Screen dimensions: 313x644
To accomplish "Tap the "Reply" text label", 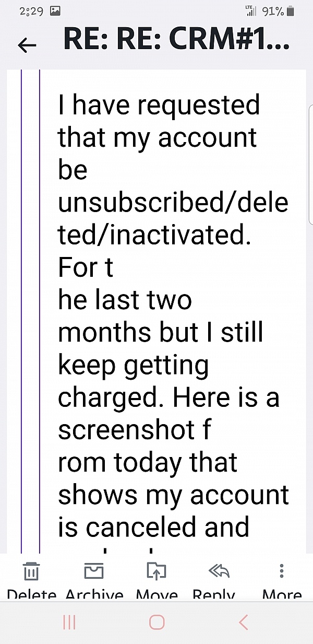I will (x=214, y=595).
